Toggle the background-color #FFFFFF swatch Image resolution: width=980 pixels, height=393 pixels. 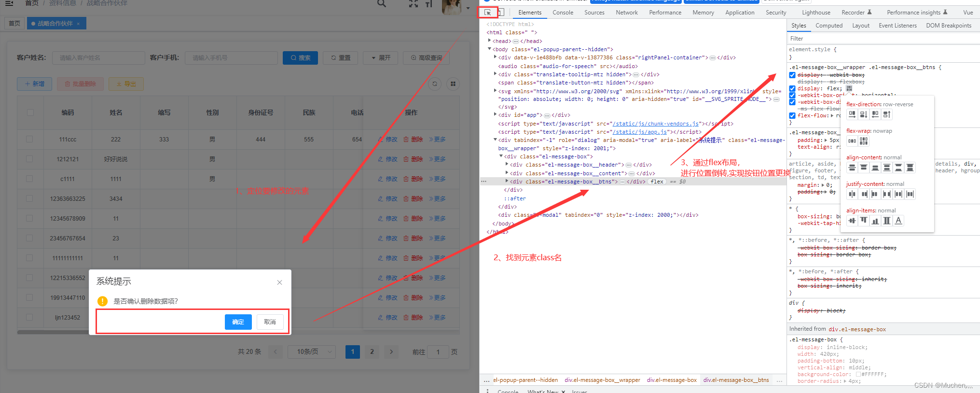(x=858, y=374)
